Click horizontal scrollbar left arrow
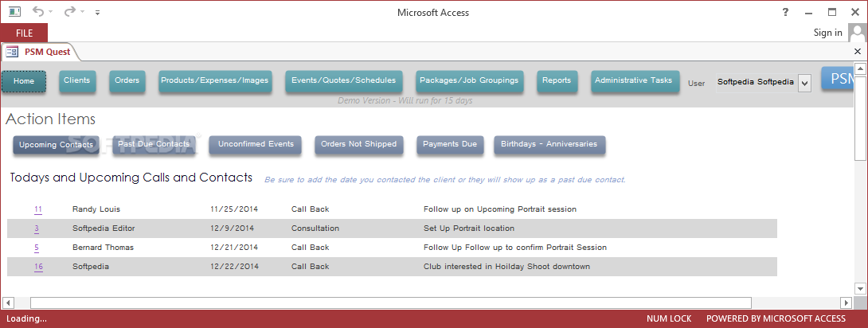This screenshot has width=868, height=328. [8, 303]
